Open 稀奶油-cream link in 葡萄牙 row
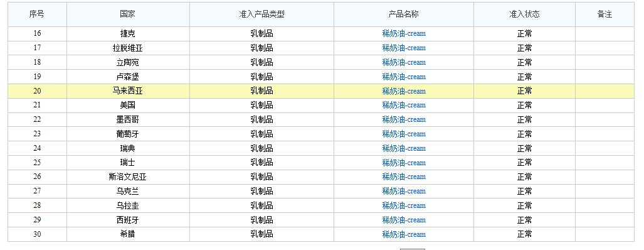The width and height of the screenshot is (644, 250). (404, 134)
